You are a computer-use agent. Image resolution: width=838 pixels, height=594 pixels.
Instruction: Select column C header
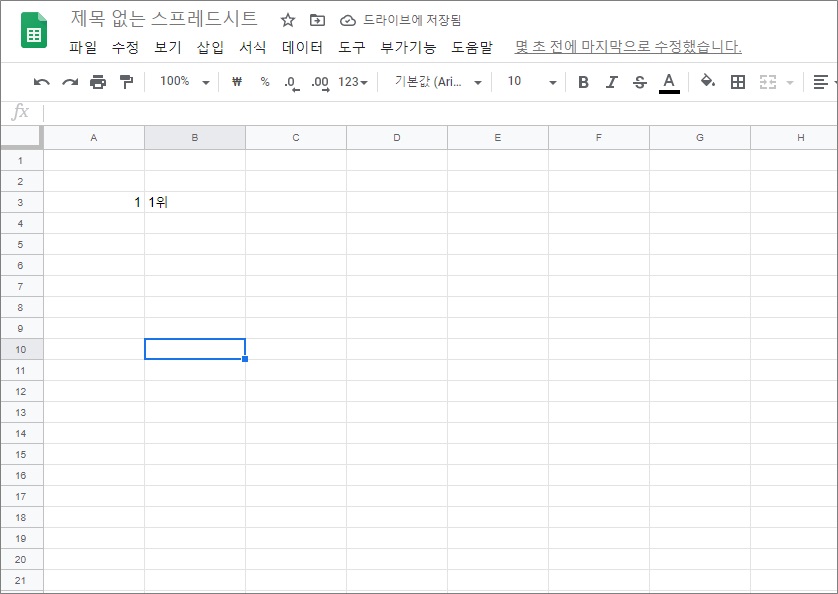[x=296, y=137]
